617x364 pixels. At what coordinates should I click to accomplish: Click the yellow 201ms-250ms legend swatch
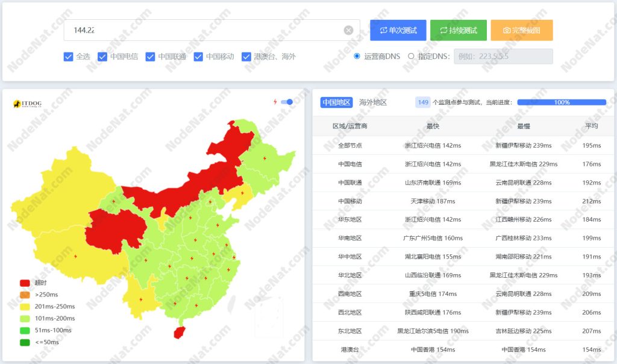[x=25, y=307]
